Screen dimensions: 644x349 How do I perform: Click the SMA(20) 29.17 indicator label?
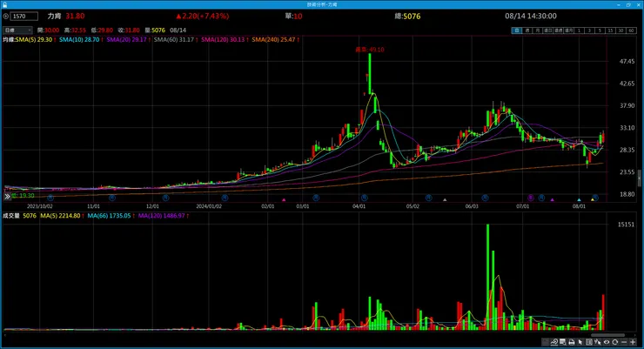click(x=127, y=39)
